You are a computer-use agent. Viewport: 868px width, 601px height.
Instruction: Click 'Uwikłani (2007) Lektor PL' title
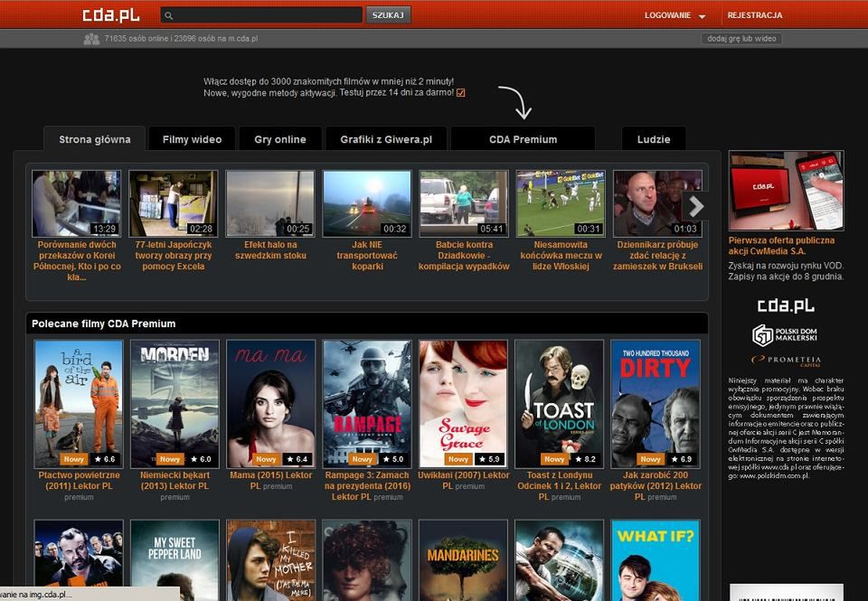pyautogui.click(x=463, y=481)
